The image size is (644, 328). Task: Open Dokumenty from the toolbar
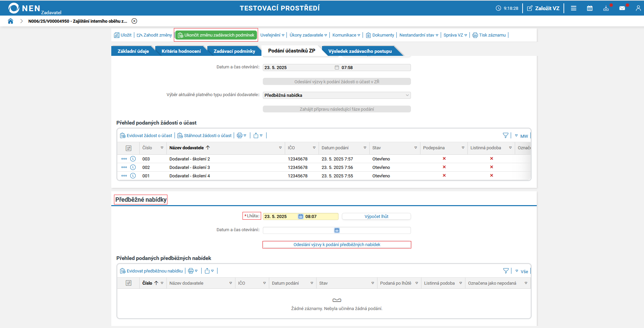click(380, 35)
